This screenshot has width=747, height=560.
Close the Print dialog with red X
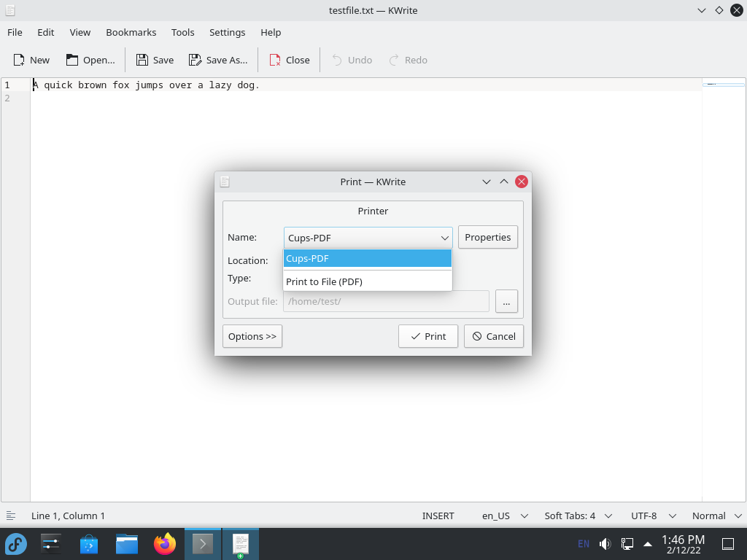pos(521,182)
